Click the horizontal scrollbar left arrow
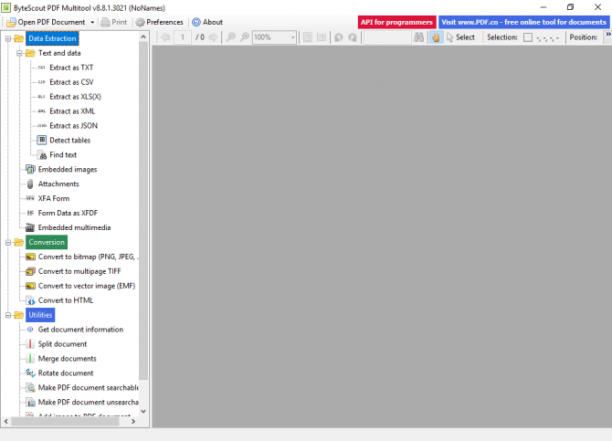 coord(6,421)
